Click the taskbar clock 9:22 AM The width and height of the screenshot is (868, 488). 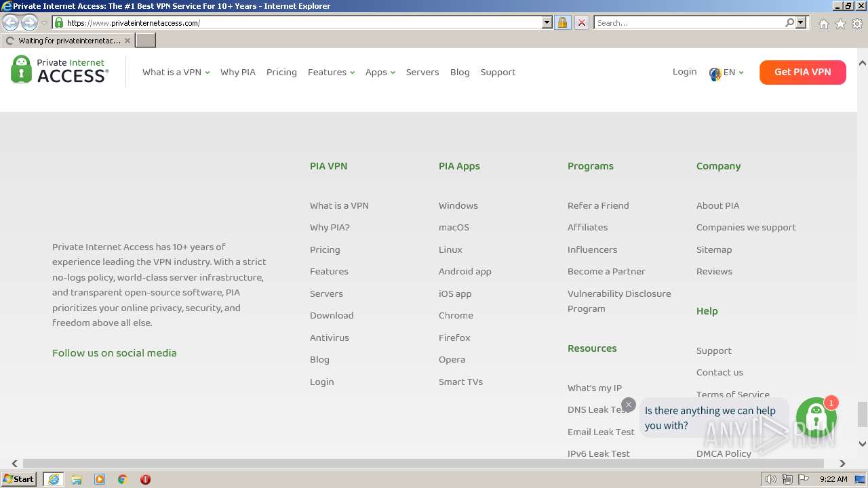(833, 479)
